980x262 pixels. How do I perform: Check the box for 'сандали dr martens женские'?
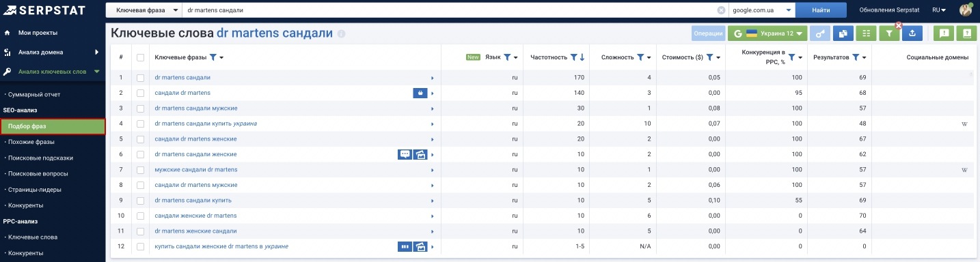(141, 139)
